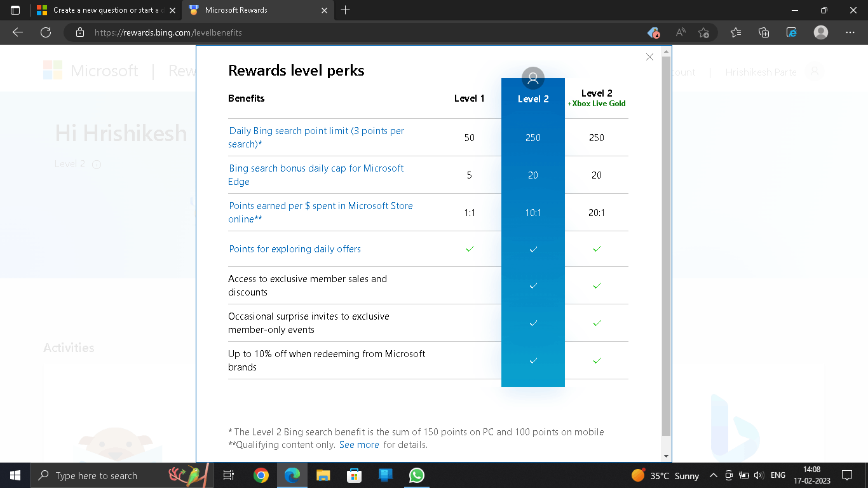
Task: Click the Xbox Live Gold column header
Action: [x=597, y=98]
